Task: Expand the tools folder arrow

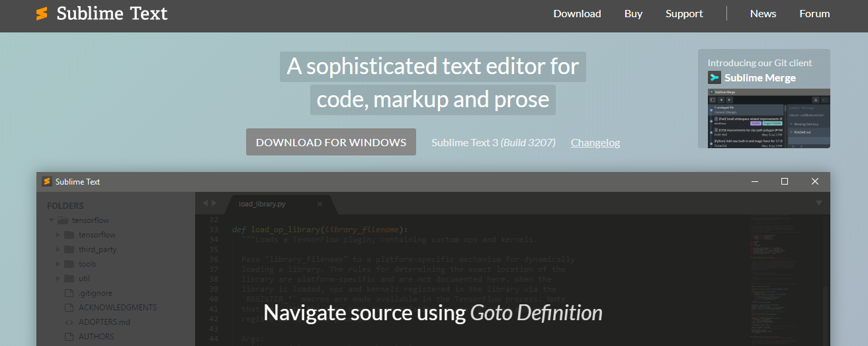Action: pos(58,264)
